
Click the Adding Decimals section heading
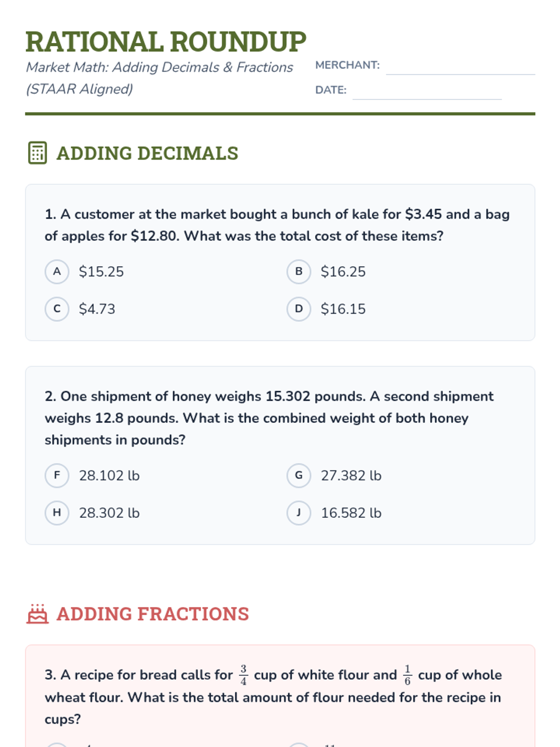pyautogui.click(x=147, y=153)
